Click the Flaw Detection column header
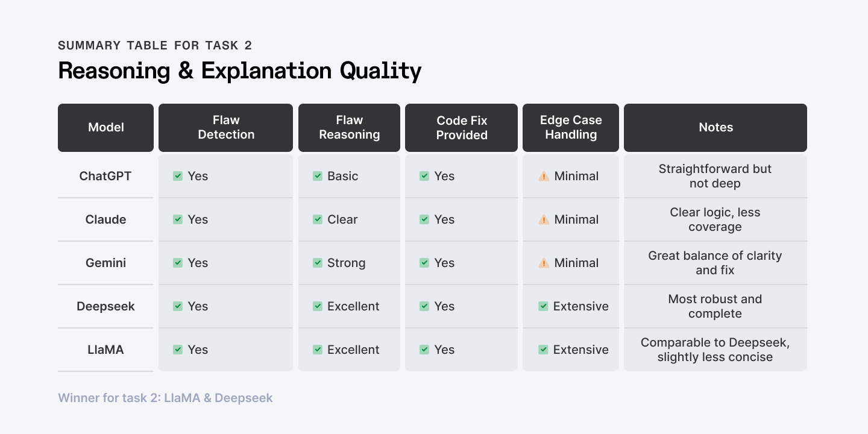Viewport: 868px width, 434px height. [226, 128]
